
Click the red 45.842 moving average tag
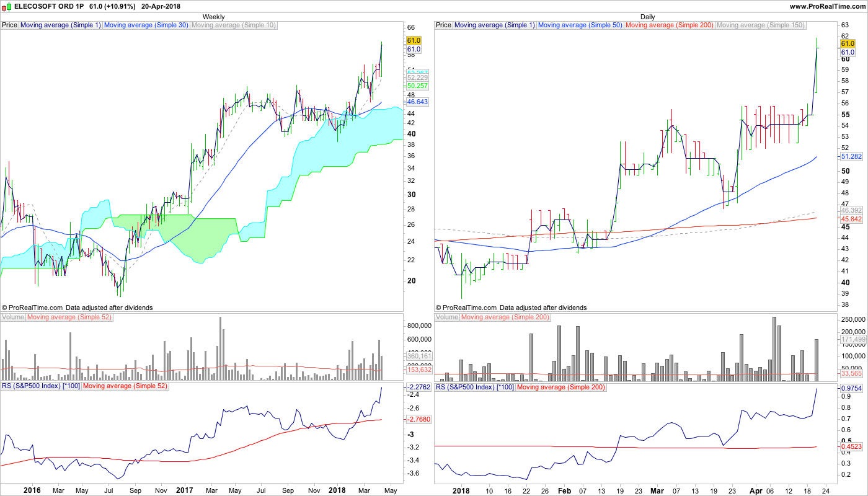point(852,219)
